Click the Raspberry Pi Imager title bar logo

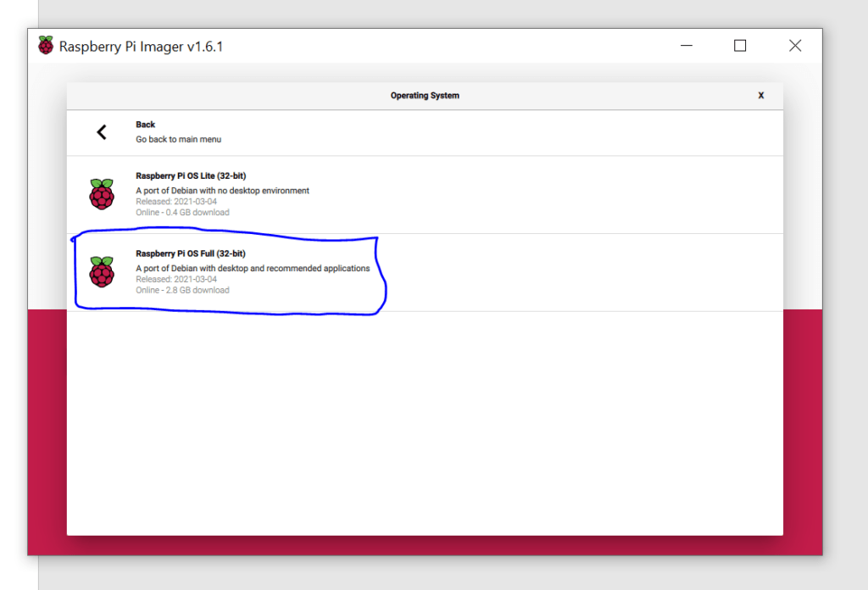[46, 46]
